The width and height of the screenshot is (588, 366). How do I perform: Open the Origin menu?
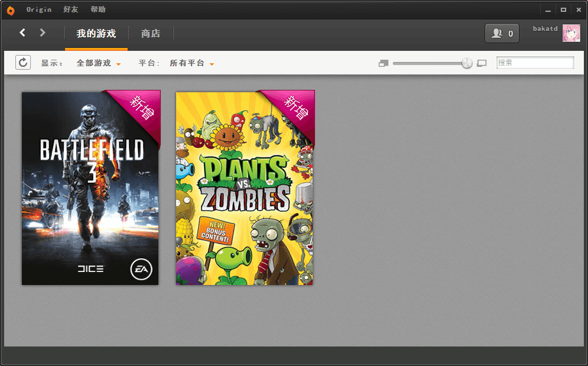[x=39, y=9]
